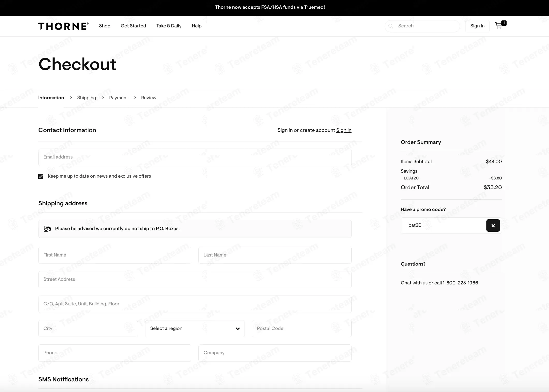Select the Shipping checkout step
This screenshot has height=392, width=549.
[86, 98]
